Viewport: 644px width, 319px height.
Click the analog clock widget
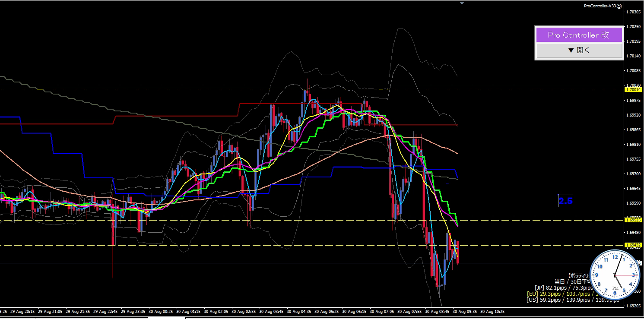point(615,275)
